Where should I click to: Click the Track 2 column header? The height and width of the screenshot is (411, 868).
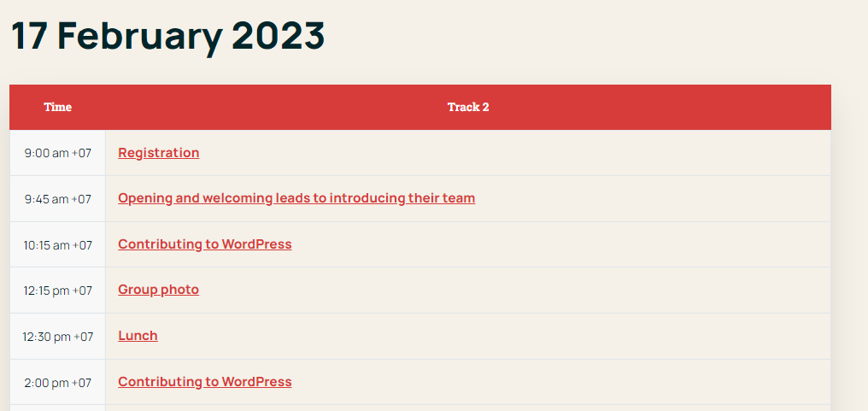tap(468, 108)
